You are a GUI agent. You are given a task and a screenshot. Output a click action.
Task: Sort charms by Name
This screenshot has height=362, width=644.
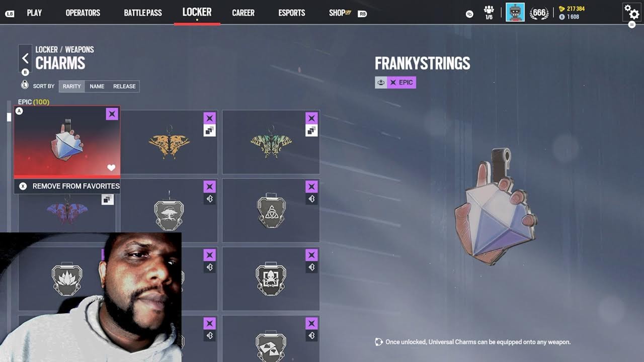point(97,86)
